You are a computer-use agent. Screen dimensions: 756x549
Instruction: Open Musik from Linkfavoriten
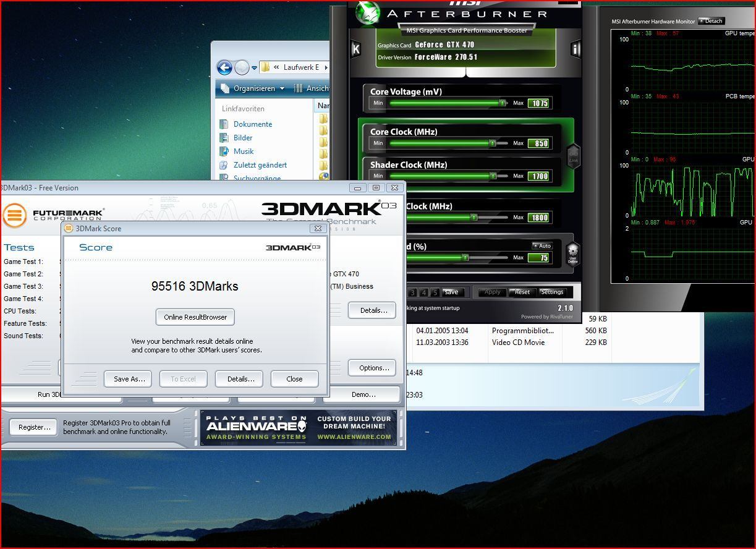(244, 151)
